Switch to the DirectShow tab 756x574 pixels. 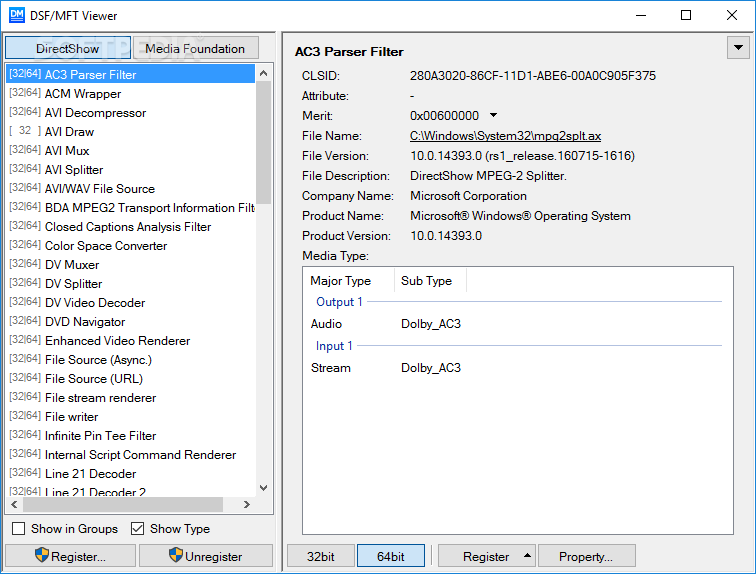pos(68,48)
